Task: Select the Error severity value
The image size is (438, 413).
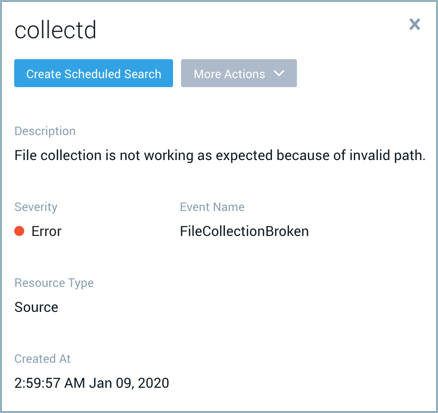Action: 46,231
